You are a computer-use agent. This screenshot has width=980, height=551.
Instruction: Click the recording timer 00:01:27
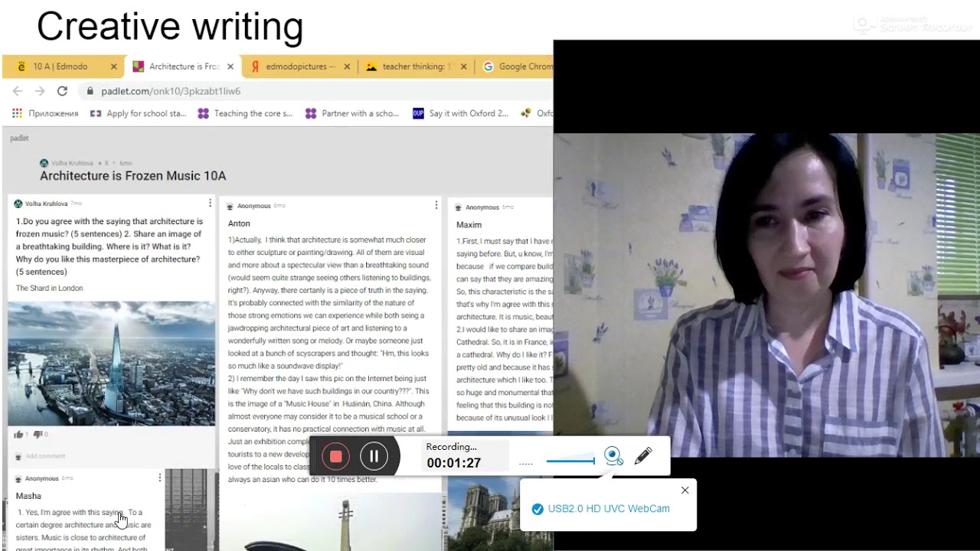pyautogui.click(x=454, y=463)
